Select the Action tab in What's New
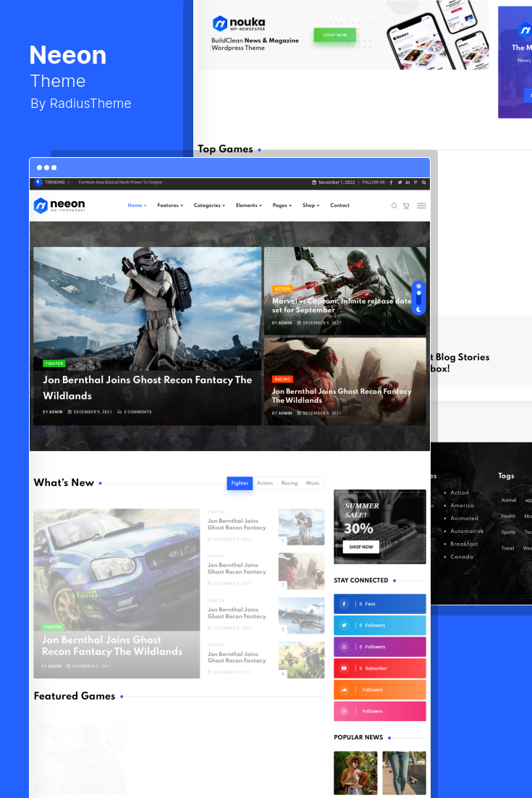Screen dimensions: 532x798 pos(264,483)
